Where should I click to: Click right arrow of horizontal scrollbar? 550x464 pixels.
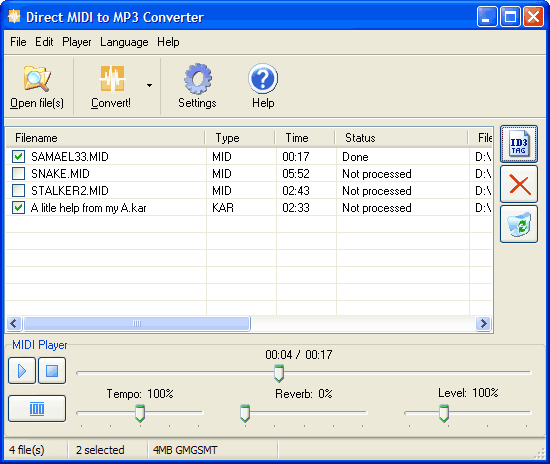click(483, 323)
